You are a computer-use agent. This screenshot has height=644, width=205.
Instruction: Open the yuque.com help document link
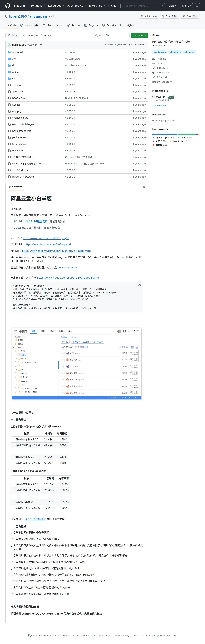point(68,278)
